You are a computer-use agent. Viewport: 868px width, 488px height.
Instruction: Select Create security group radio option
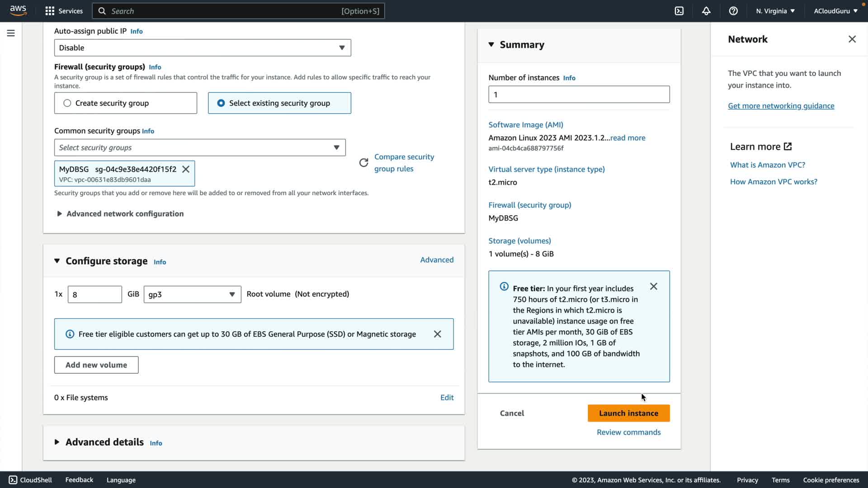[67, 103]
